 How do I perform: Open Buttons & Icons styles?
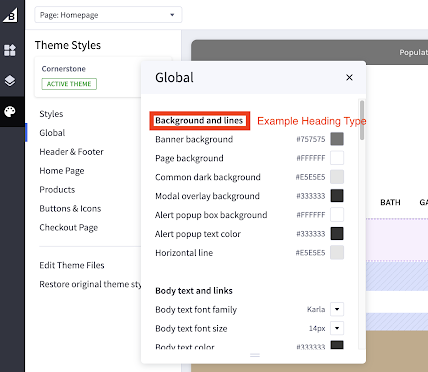click(70, 209)
